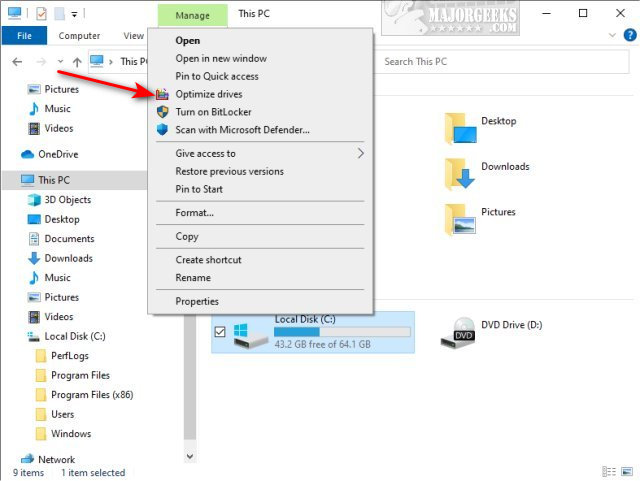
Task: Open the DVD Drive (D:) icon
Action: pyautogui.click(x=459, y=332)
